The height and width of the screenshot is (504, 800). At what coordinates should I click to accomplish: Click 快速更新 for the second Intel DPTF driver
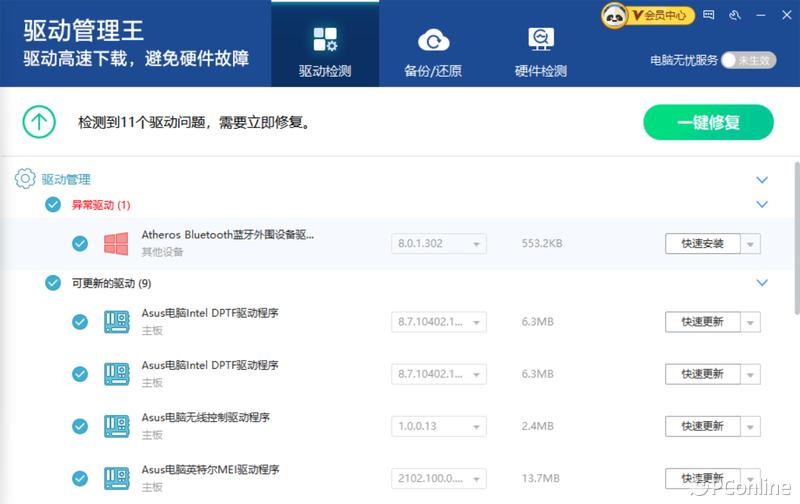[x=703, y=374]
